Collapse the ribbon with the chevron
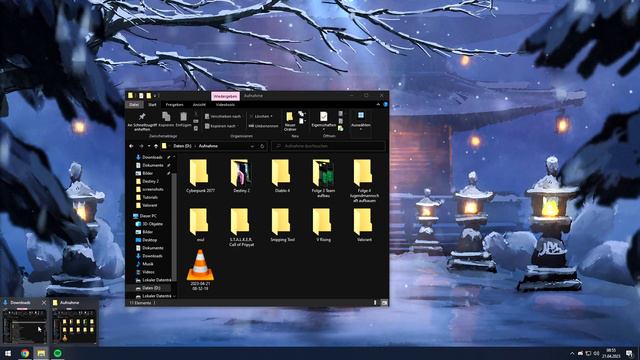The height and width of the screenshot is (360, 640). [x=378, y=104]
